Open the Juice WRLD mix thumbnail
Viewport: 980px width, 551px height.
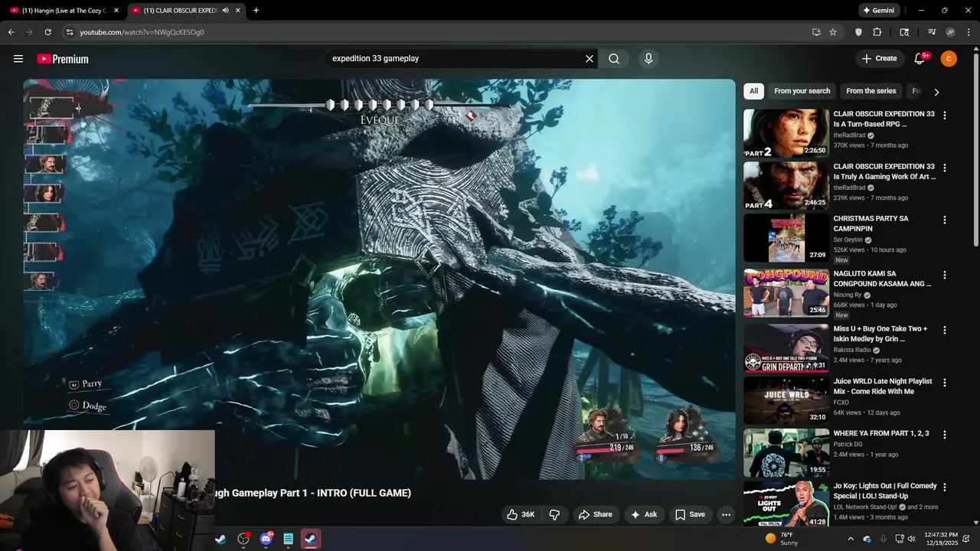click(786, 400)
